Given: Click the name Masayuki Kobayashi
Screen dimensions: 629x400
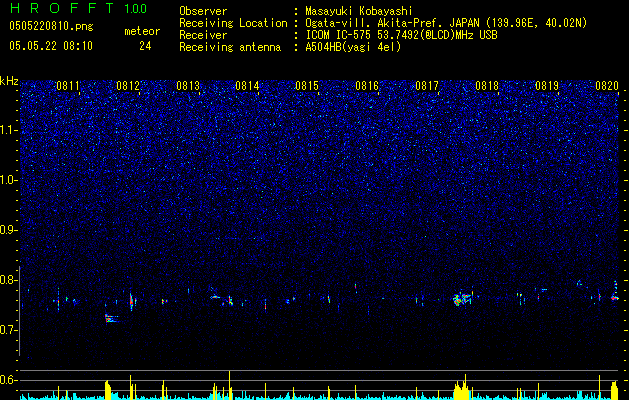Looking at the screenshot, I should pos(359,11).
